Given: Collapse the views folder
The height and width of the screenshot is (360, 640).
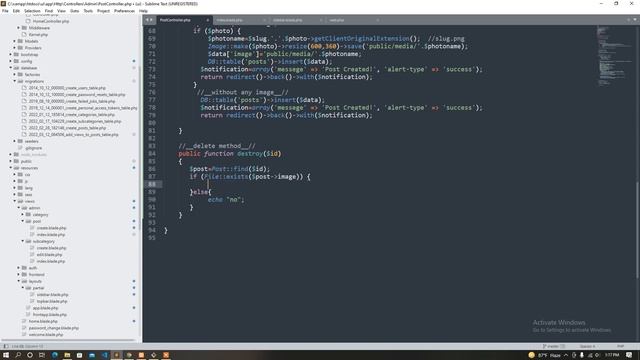Looking at the screenshot, I should coord(14,201).
